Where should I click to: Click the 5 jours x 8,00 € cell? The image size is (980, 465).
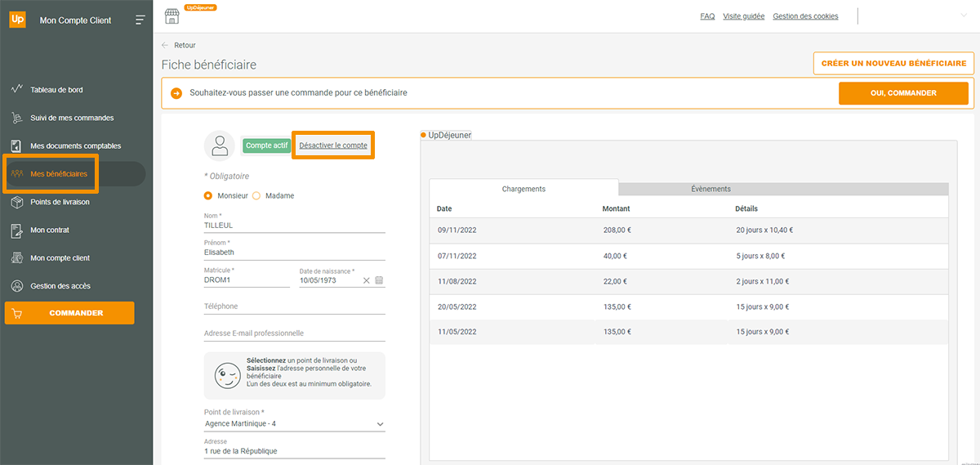762,256
